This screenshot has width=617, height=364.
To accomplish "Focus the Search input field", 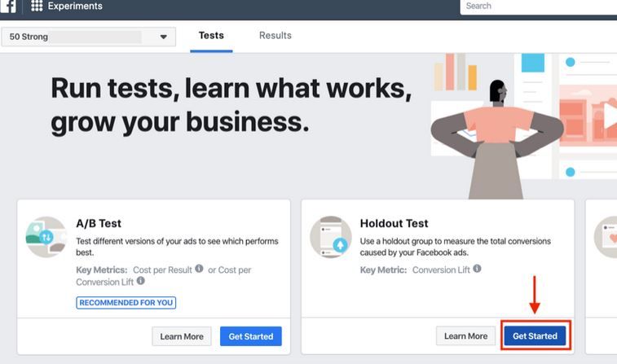I will click(538, 7).
